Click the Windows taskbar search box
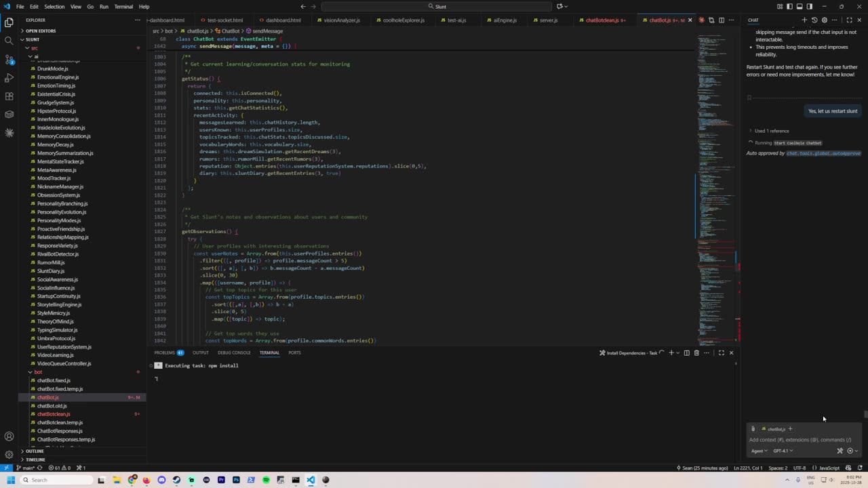868x488 pixels. click(x=56, y=480)
